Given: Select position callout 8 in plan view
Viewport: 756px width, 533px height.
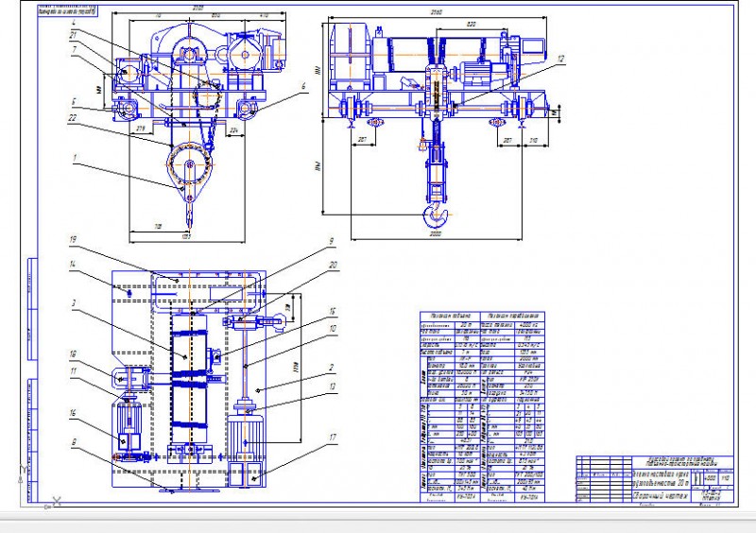Looking at the screenshot, I should point(74,442).
